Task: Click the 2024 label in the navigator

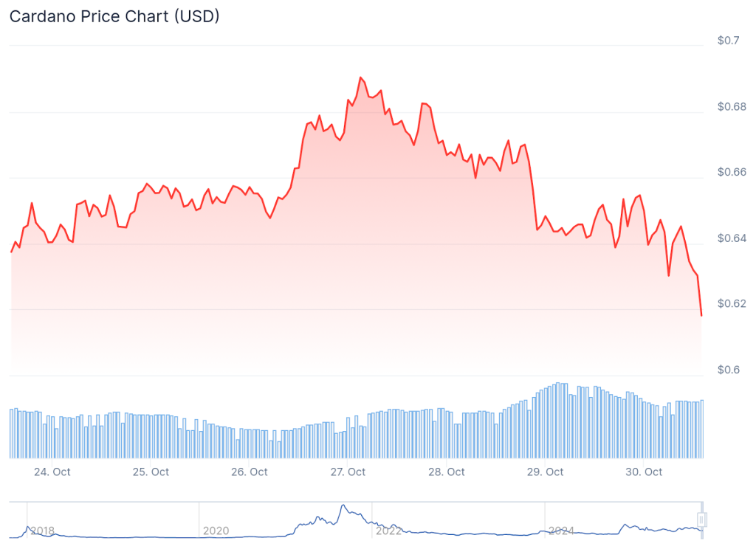Action: point(561,531)
